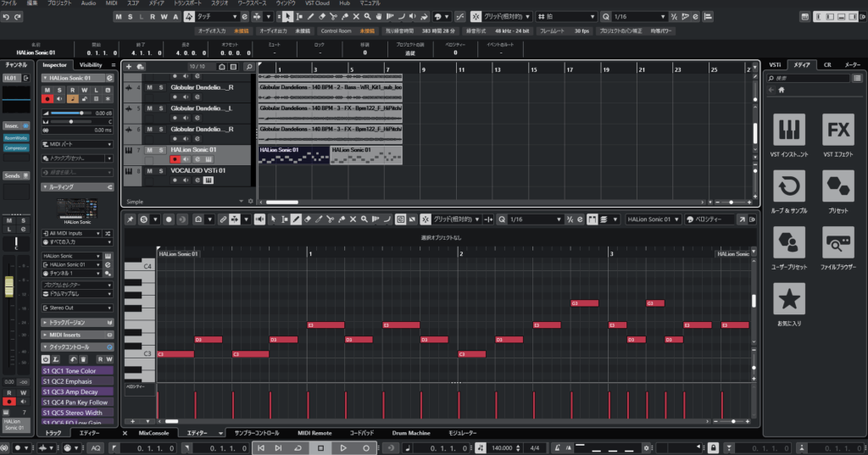Open the File Browser tile
868x455 pixels.
coord(838,243)
